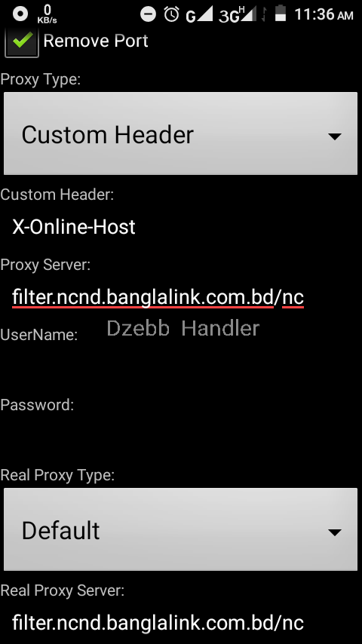
Task: Tap the arrow on Custom Header dropdown
Action: pos(335,136)
